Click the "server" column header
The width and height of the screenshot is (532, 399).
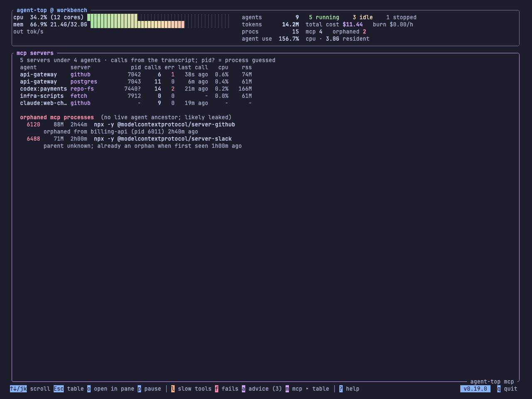(x=81, y=67)
